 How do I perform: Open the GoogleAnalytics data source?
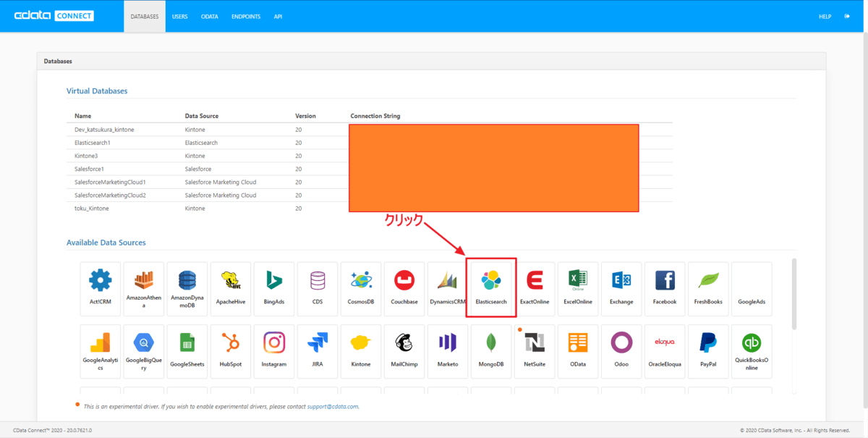[101, 351]
